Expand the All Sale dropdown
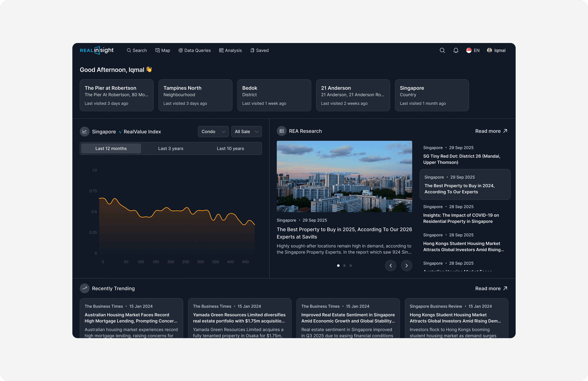Viewport: 588px width, 381px height. [x=246, y=132]
